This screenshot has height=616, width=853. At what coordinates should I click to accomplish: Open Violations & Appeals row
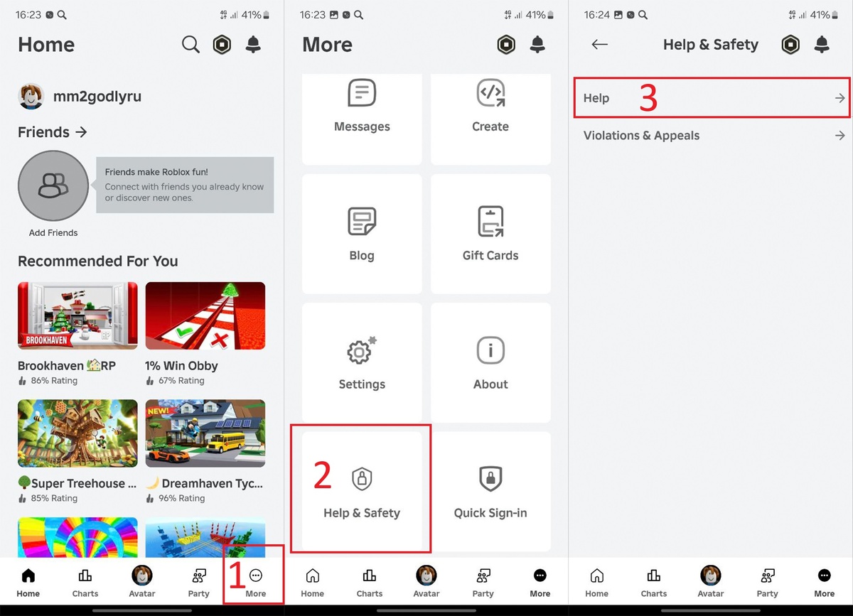tap(713, 136)
